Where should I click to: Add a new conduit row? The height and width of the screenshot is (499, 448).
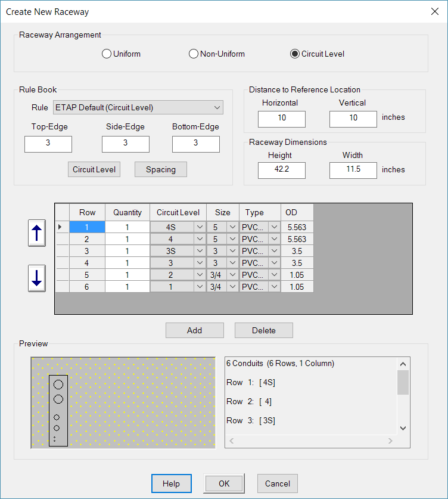coord(195,330)
